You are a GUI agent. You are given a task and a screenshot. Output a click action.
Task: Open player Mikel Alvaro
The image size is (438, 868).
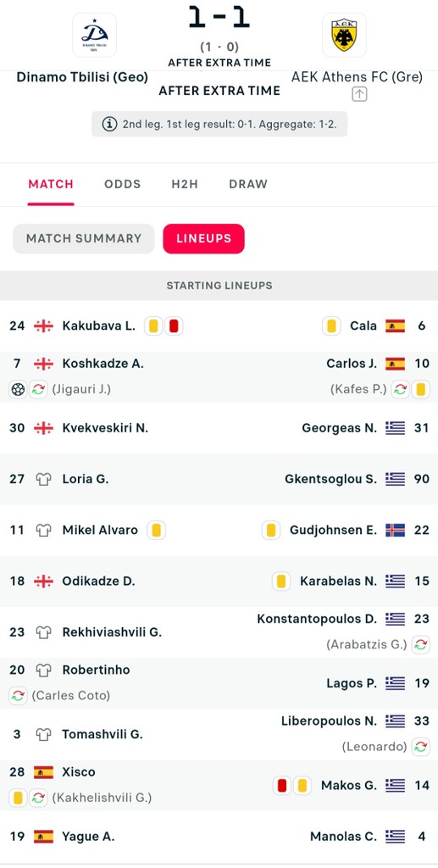point(100,531)
